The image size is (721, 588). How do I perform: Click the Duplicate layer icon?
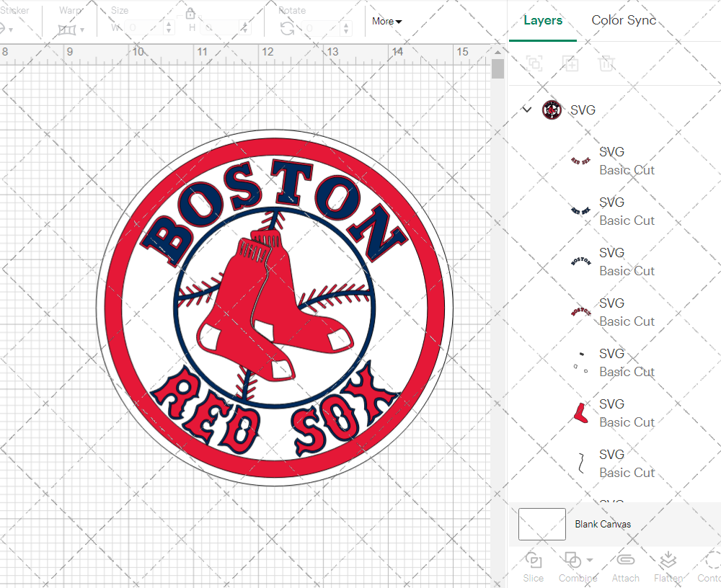click(x=570, y=63)
